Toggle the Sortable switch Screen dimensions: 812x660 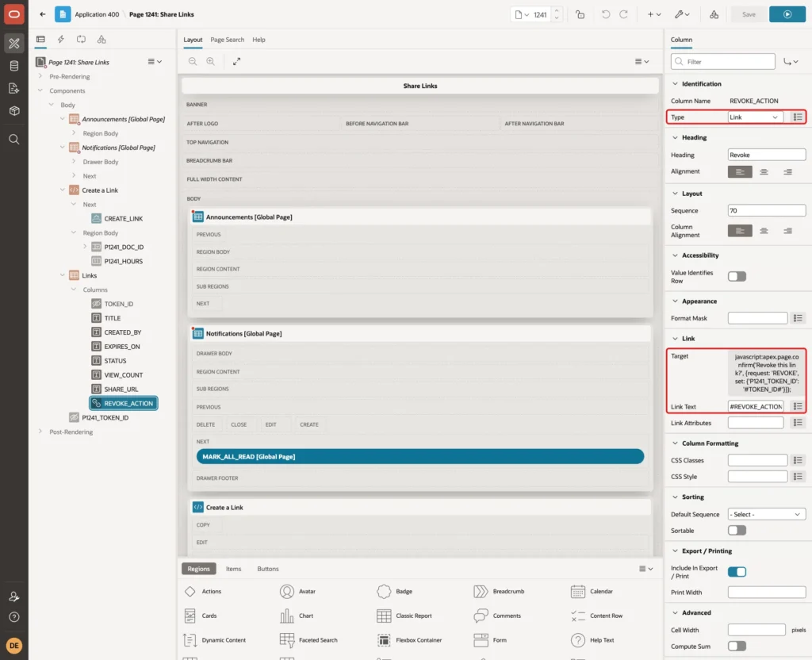click(x=737, y=531)
